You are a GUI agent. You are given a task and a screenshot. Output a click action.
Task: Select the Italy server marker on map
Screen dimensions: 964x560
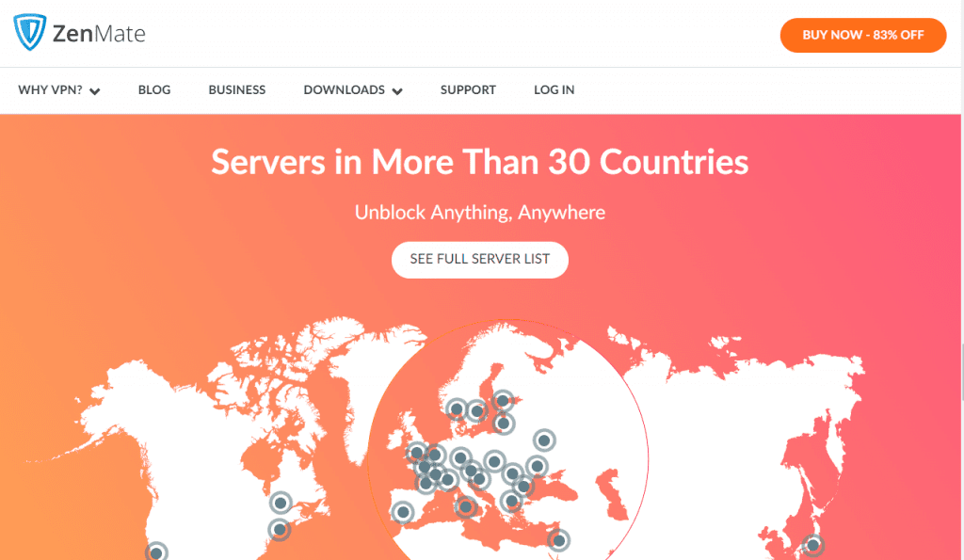coord(466,507)
